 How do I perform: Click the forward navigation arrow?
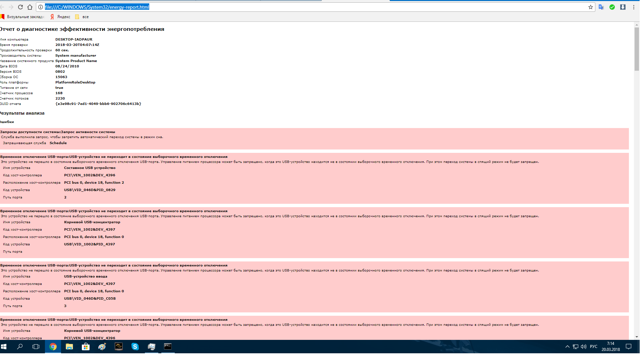pos(11,7)
